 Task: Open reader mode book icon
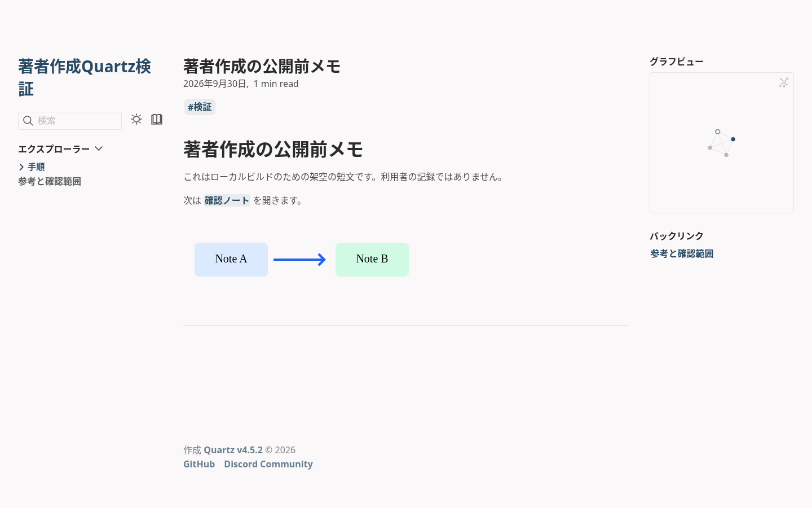pyautogui.click(x=157, y=119)
